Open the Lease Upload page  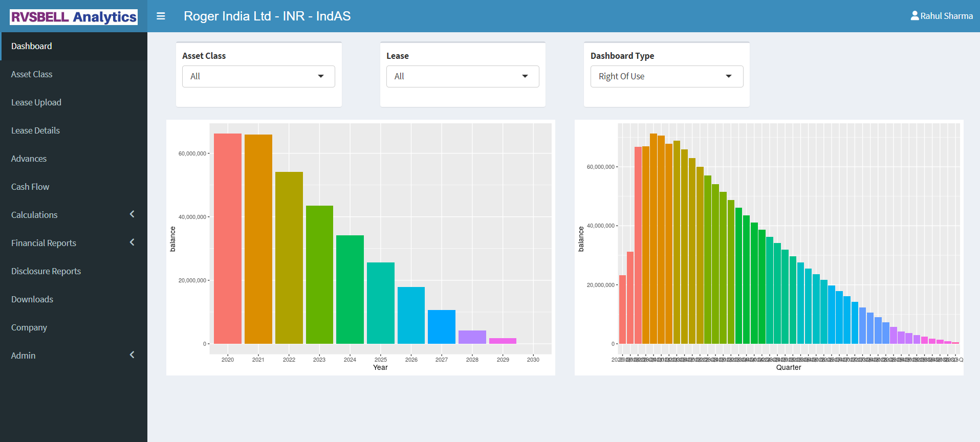point(36,102)
